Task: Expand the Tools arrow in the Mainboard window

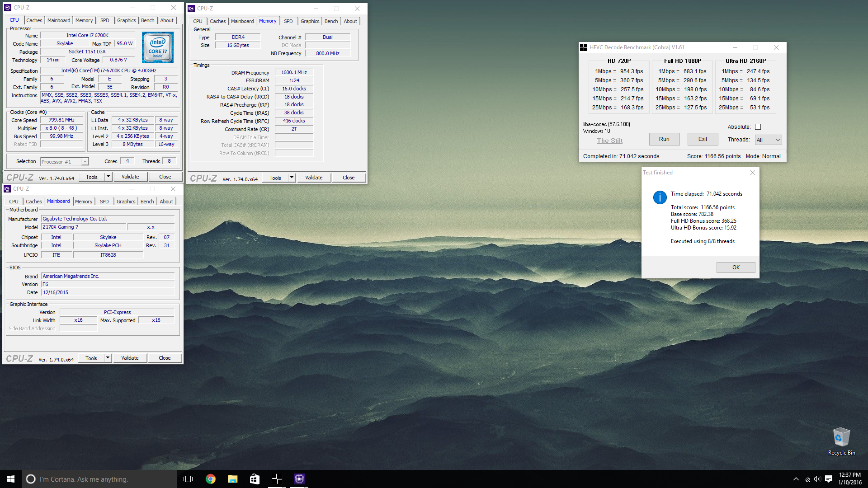Action: [x=108, y=358]
